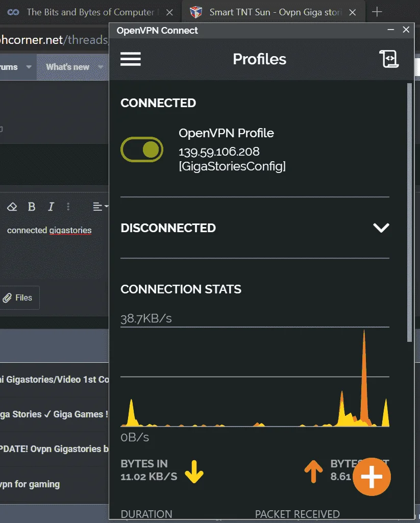Open the more options dots in editor

click(x=68, y=207)
